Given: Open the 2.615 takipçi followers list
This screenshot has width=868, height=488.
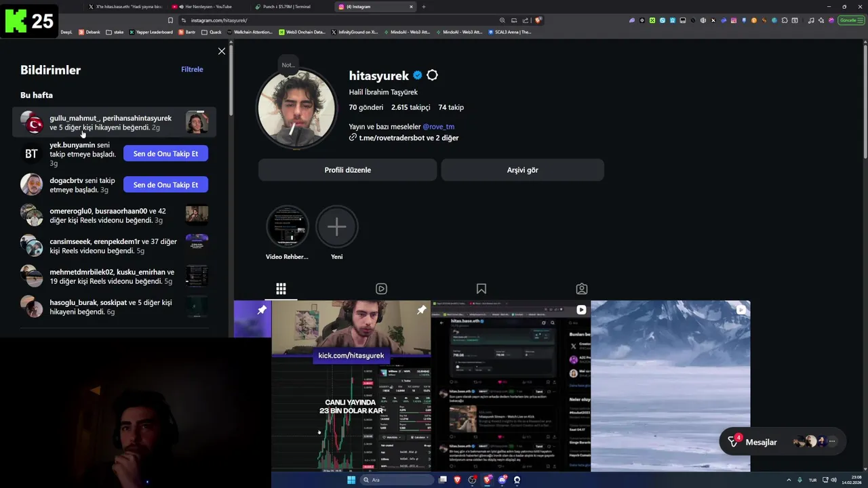Looking at the screenshot, I should point(411,107).
